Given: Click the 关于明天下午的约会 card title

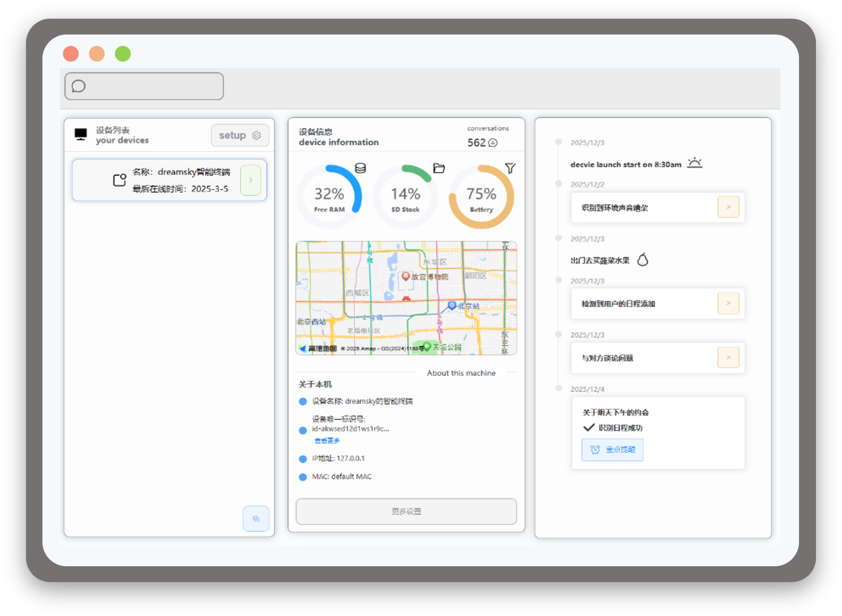Looking at the screenshot, I should point(616,412).
